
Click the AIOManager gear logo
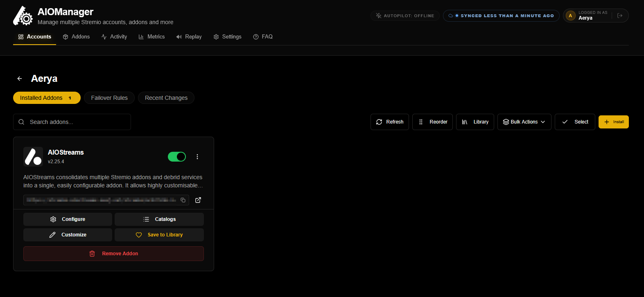pyautogui.click(x=23, y=16)
